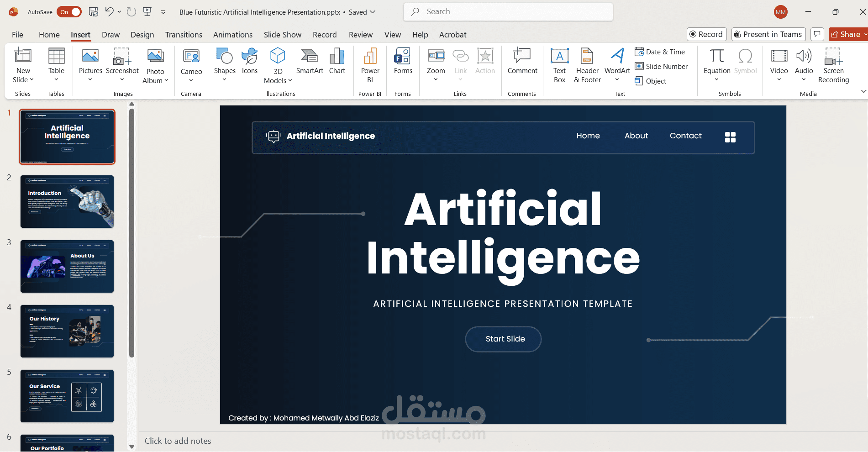This screenshot has height=452, width=868.
Task: Insert a SmartArt graphic
Action: (x=310, y=61)
